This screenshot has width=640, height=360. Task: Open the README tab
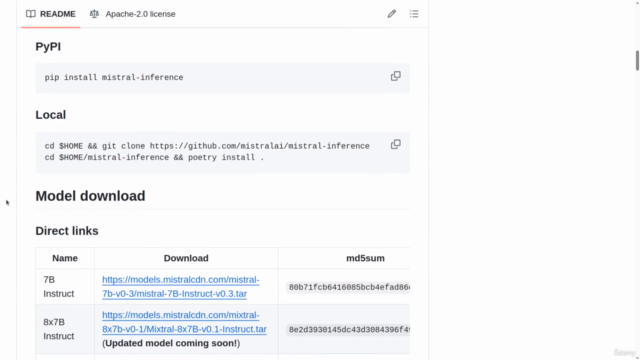51,14
